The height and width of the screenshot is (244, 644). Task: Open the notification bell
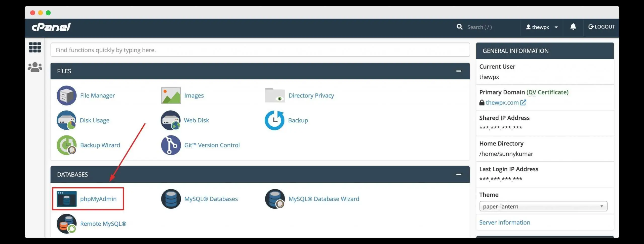(x=573, y=27)
